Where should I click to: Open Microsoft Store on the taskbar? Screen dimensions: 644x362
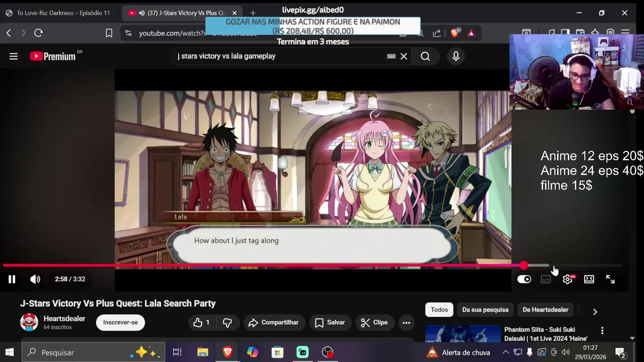pos(277,352)
